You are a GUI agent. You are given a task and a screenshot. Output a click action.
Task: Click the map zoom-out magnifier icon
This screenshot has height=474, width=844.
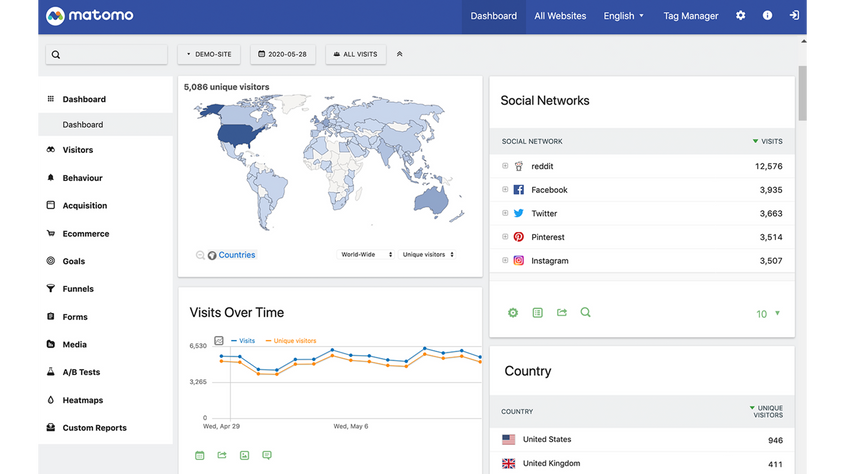[x=200, y=255]
